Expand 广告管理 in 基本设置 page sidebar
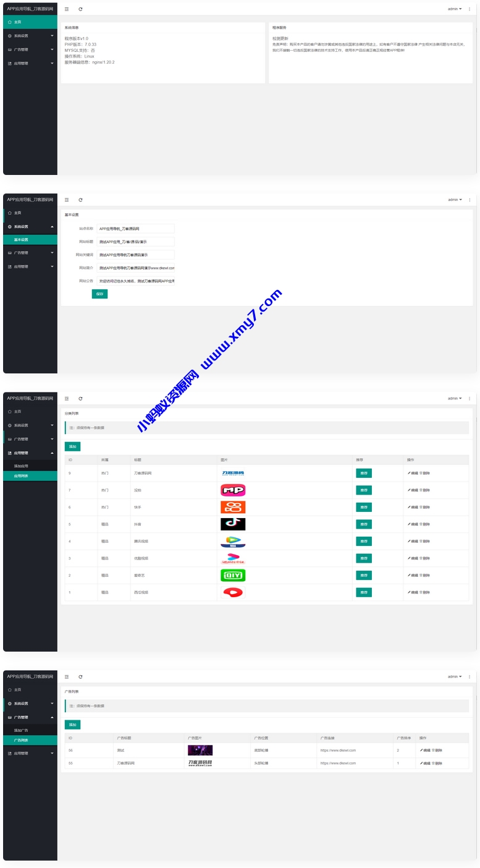Viewport: 480px width, 868px height. point(30,253)
